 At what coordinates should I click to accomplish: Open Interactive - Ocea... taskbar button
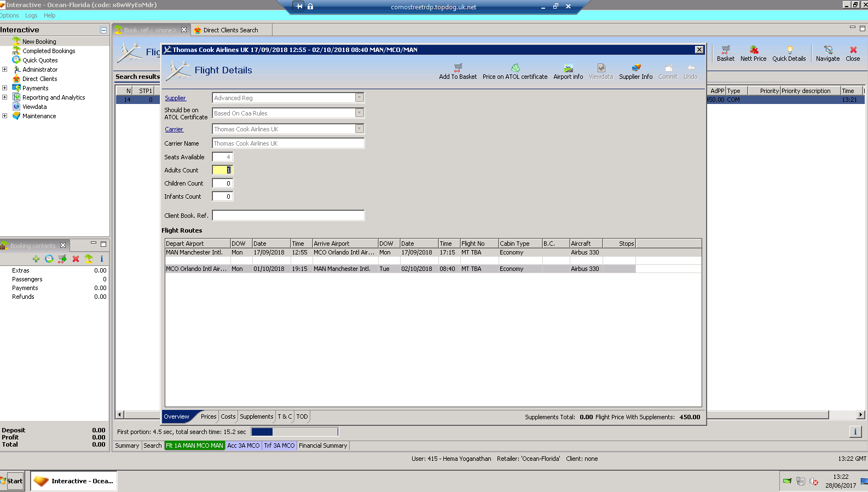[x=73, y=481]
